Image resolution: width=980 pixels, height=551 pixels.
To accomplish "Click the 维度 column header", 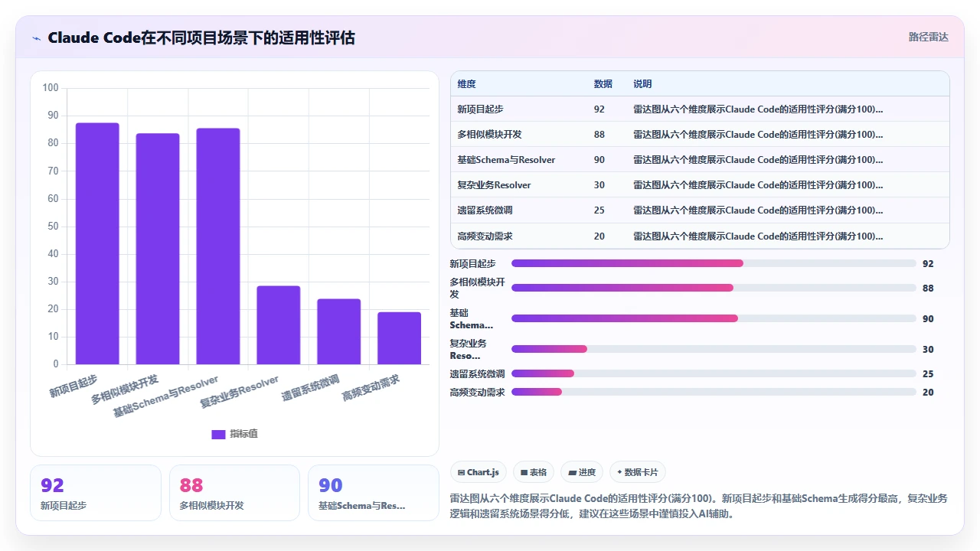I will coord(466,84).
